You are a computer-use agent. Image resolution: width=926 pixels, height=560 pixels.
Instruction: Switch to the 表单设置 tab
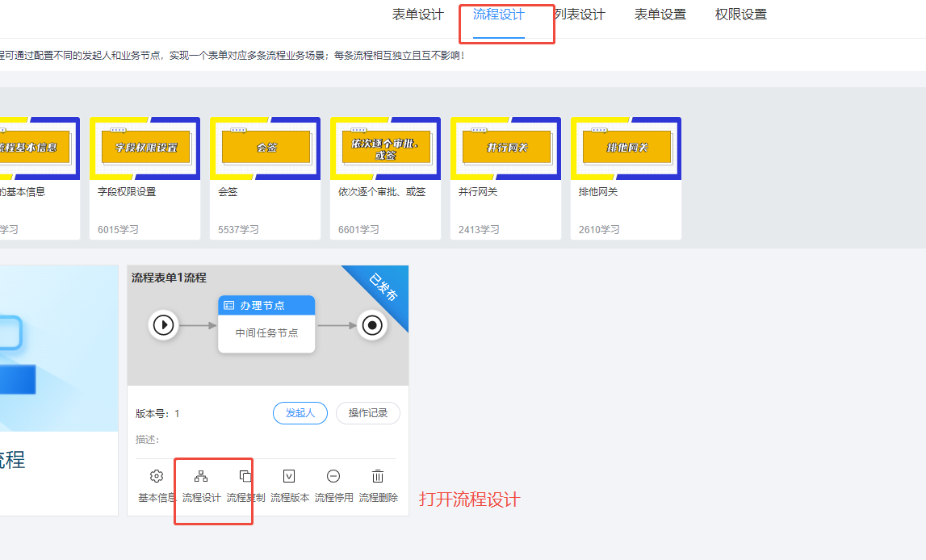coord(659,14)
